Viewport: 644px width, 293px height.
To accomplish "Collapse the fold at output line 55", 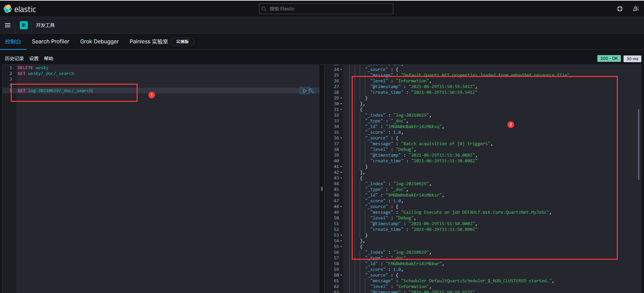I will pyautogui.click(x=341, y=247).
